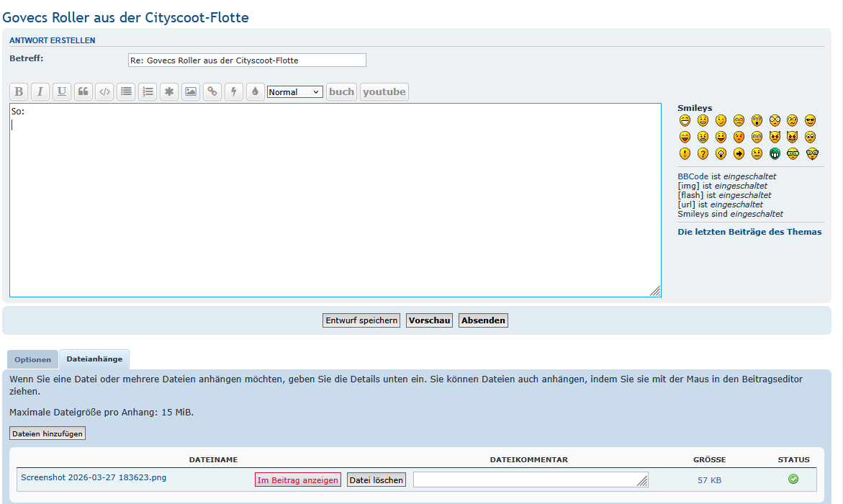Save the post with Entwurf speichern

pyautogui.click(x=361, y=320)
